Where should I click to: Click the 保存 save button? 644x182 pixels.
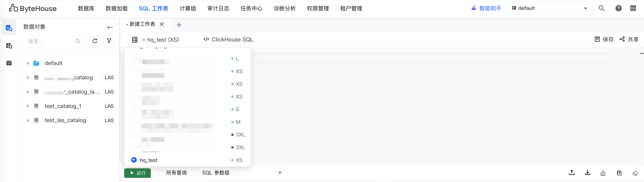pos(604,39)
